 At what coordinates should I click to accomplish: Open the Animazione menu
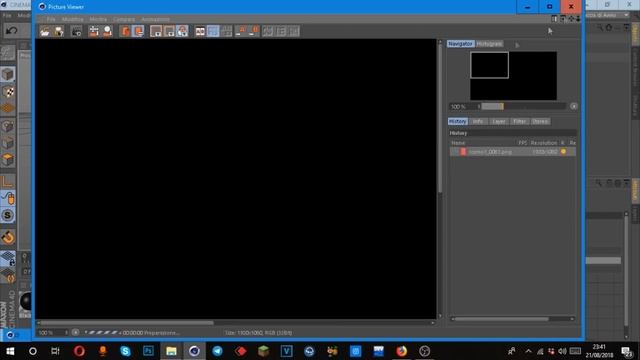pyautogui.click(x=155, y=19)
